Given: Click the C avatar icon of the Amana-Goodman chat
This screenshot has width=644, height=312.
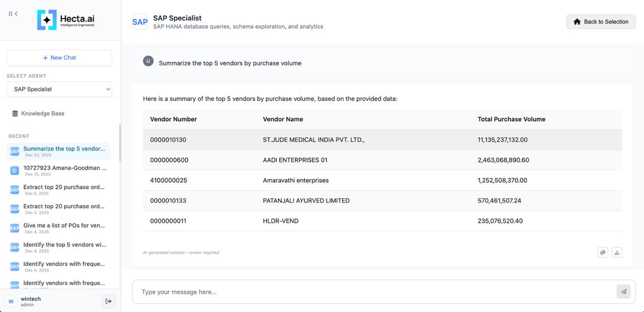Looking at the screenshot, I should tap(15, 171).
